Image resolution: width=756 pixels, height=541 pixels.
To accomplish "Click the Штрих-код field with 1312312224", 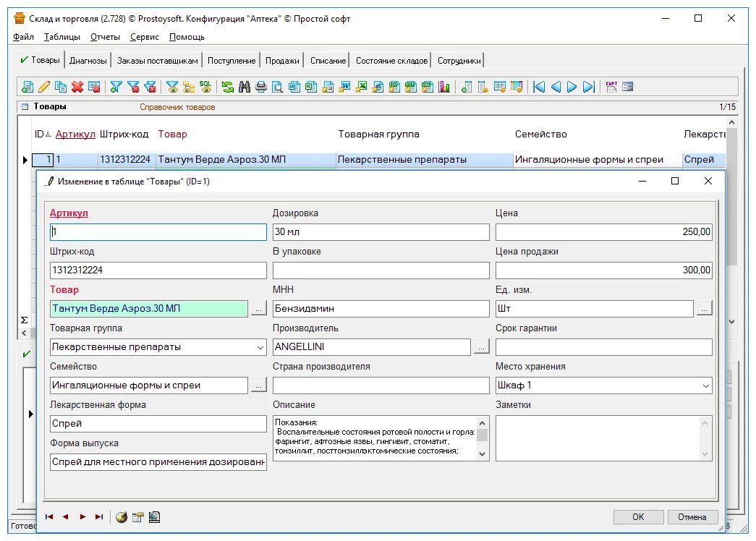I will coord(158,270).
